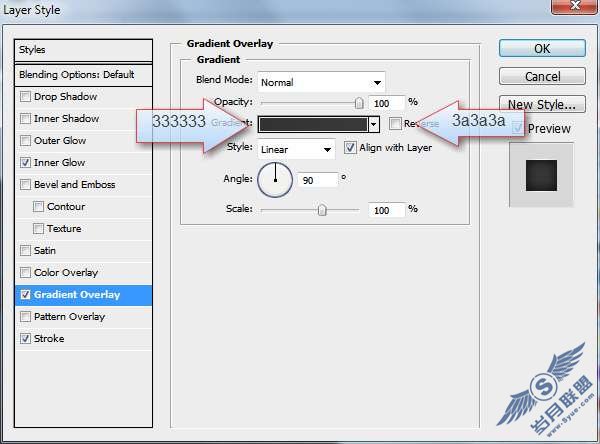Toggle the Reverse gradient checkbox
Viewport: 600px width, 444px height.
point(395,123)
